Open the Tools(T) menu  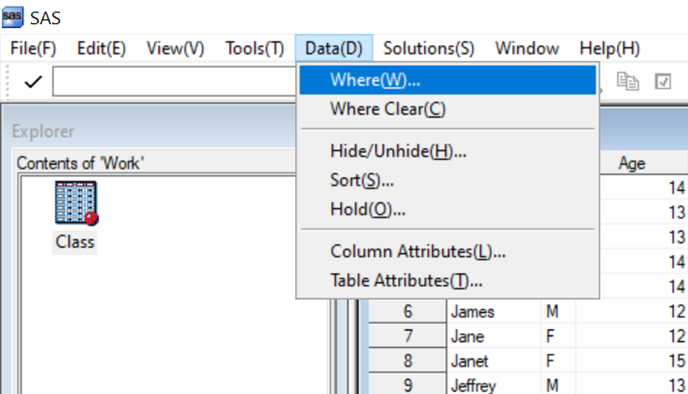point(254,48)
